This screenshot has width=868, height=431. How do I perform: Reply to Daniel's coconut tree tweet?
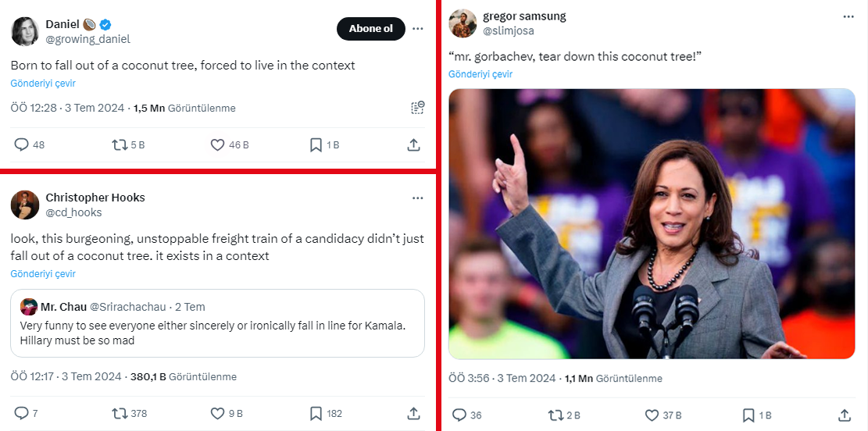22,144
